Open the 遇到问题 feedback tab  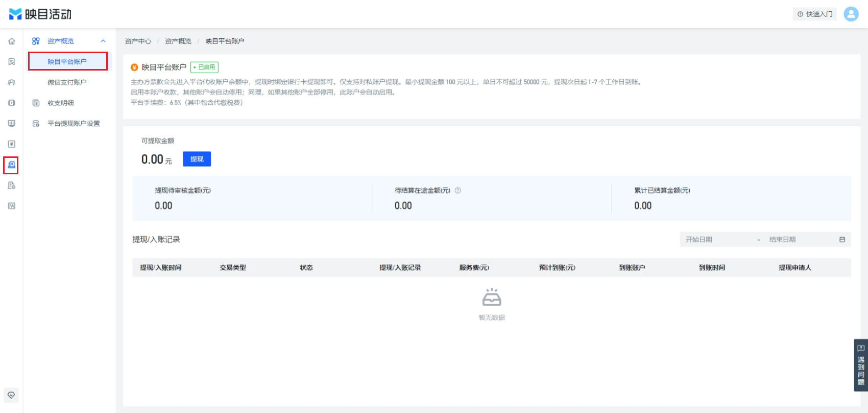point(861,365)
